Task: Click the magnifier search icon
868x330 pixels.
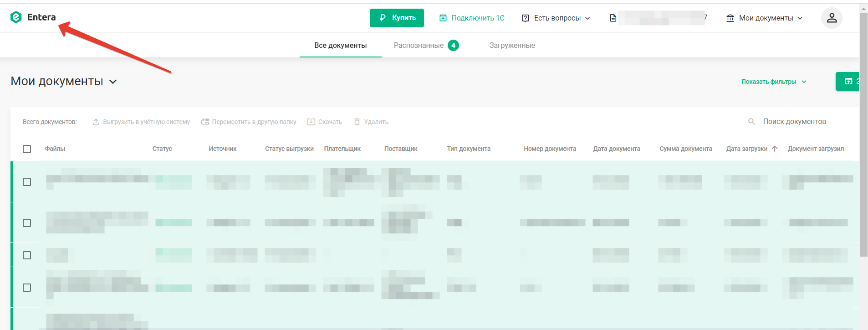Action: (752, 122)
